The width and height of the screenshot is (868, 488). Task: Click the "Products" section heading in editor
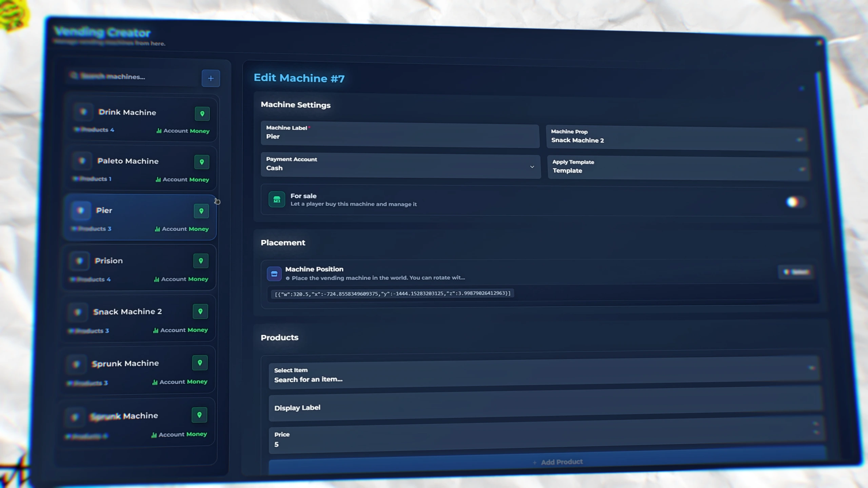pyautogui.click(x=279, y=338)
